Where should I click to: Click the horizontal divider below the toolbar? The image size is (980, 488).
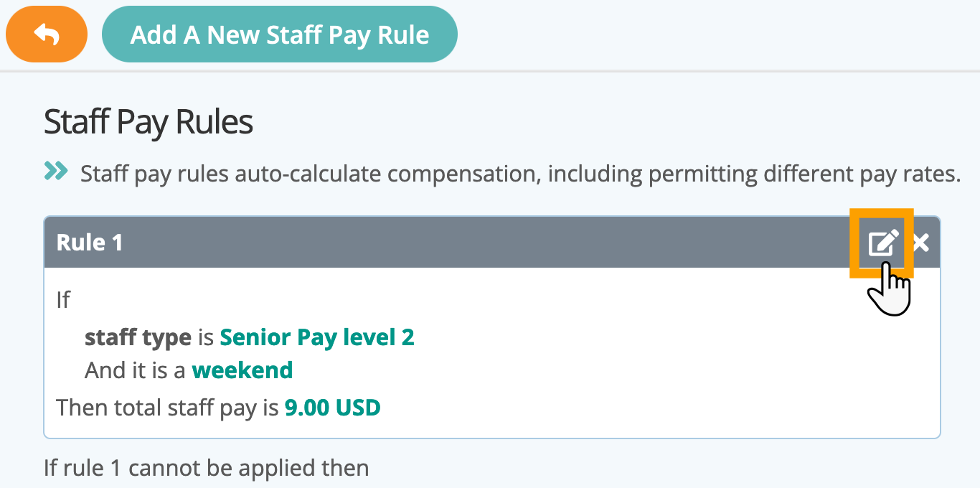tap(490, 70)
